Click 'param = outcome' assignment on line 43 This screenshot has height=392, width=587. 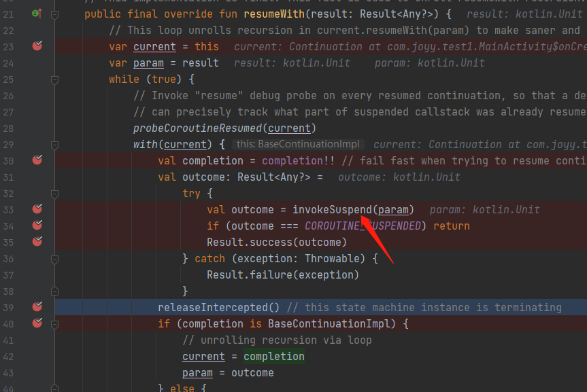[228, 373]
